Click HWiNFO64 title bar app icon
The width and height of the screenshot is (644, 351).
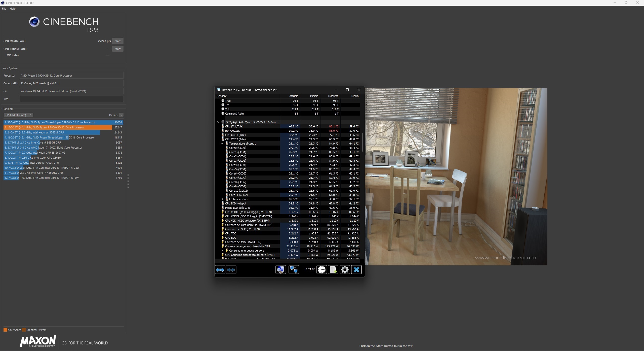(219, 90)
